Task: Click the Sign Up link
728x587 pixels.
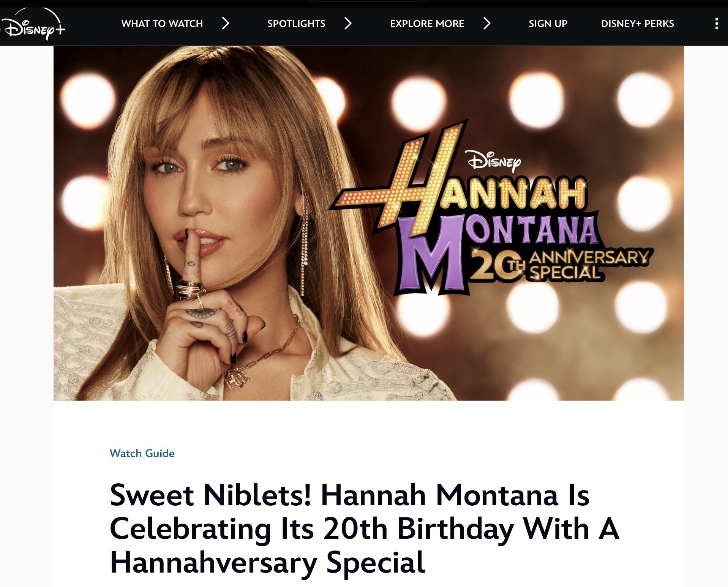Action: [x=548, y=24]
